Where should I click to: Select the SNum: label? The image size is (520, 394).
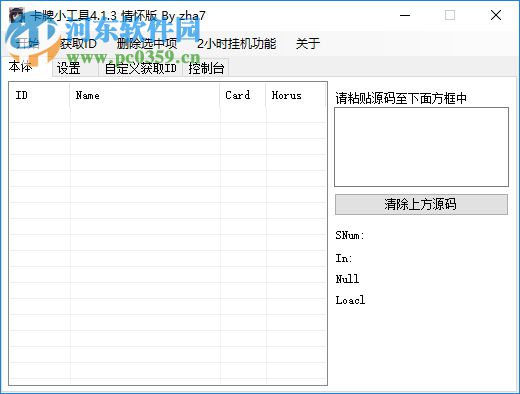[x=350, y=235]
